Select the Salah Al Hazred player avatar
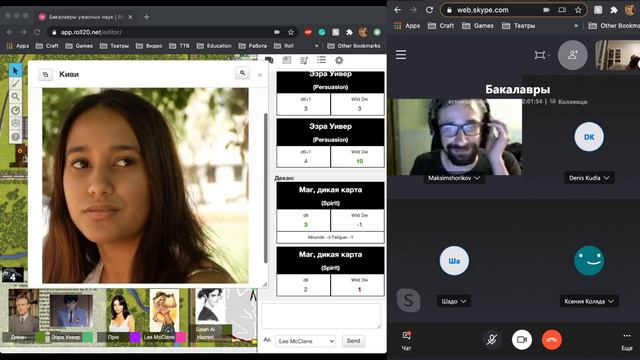This screenshot has height=360, width=640. coord(209,306)
